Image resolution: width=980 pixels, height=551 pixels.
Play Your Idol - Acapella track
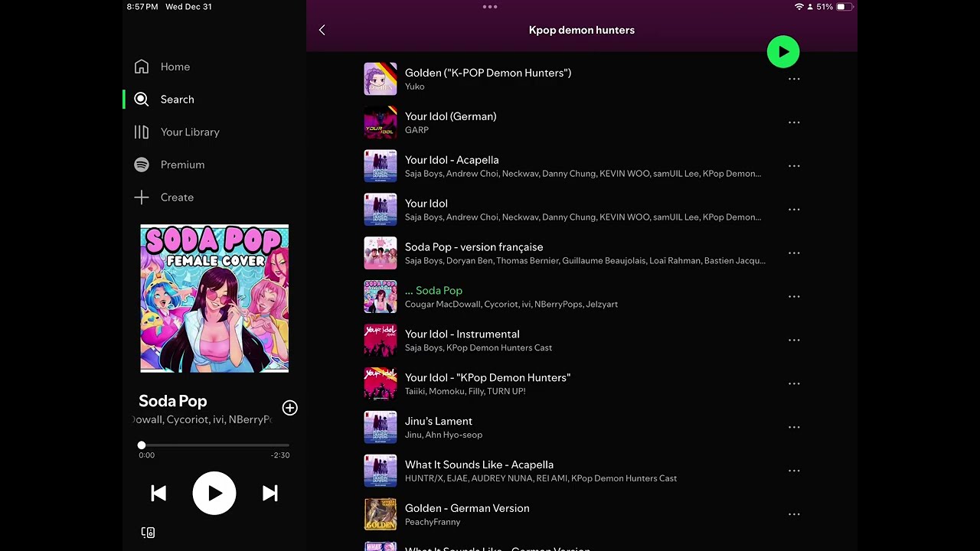click(x=582, y=166)
